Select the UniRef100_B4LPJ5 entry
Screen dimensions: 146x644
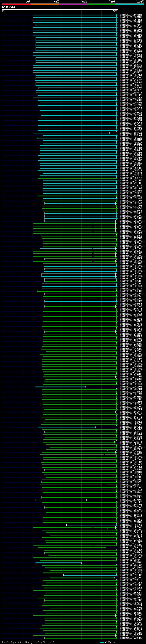pyautogui.click(x=131, y=417)
